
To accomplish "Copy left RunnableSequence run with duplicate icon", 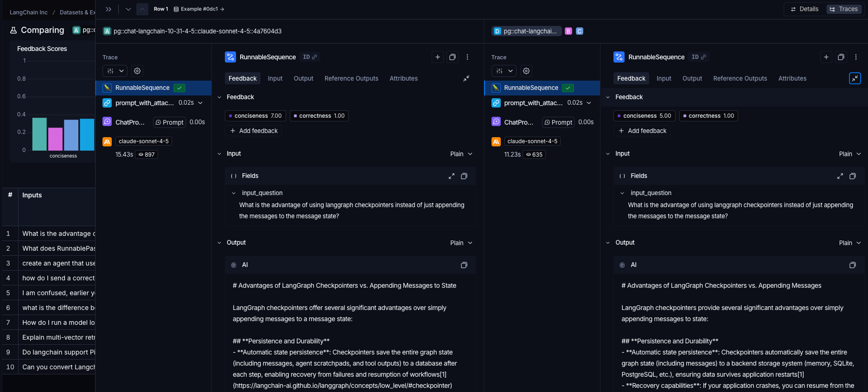I will click(453, 57).
